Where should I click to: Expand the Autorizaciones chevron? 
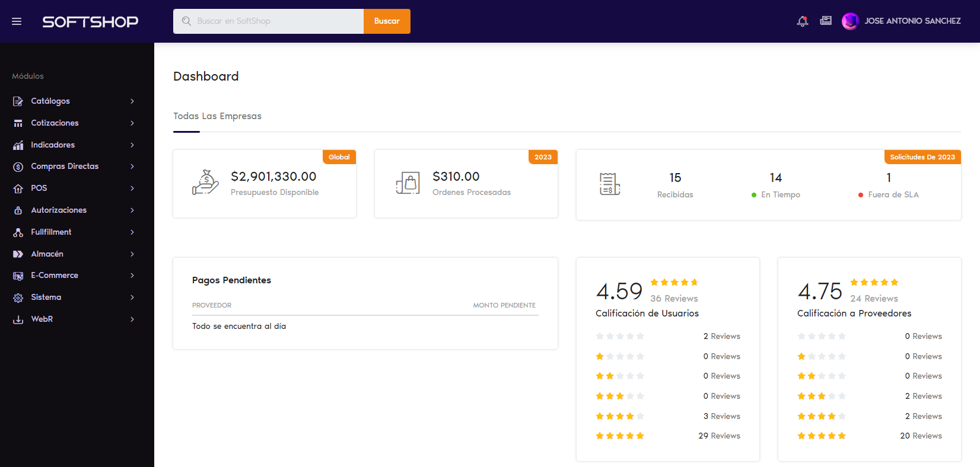pyautogui.click(x=132, y=210)
